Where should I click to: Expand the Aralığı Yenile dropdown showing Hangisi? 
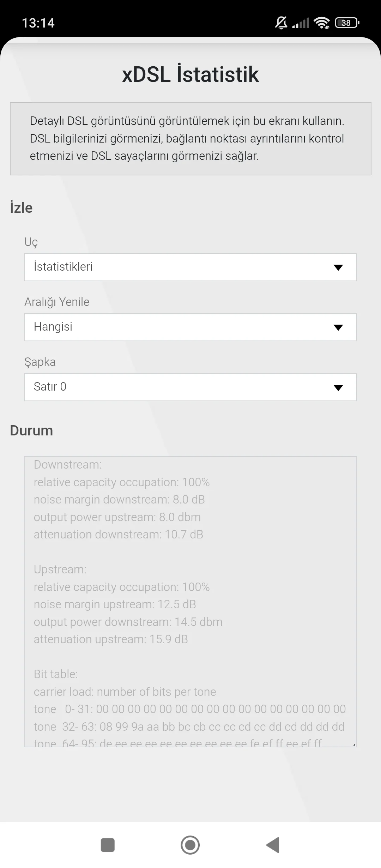pyautogui.click(x=190, y=327)
